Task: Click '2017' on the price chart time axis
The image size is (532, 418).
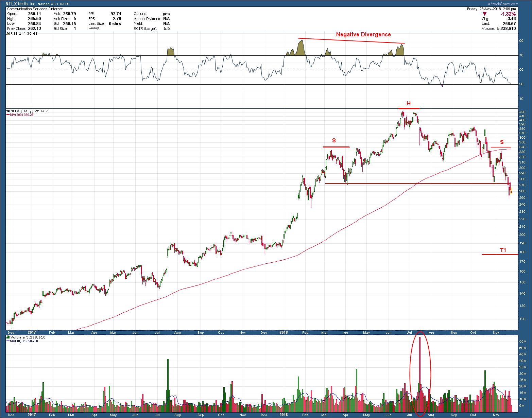Action: pos(32,332)
